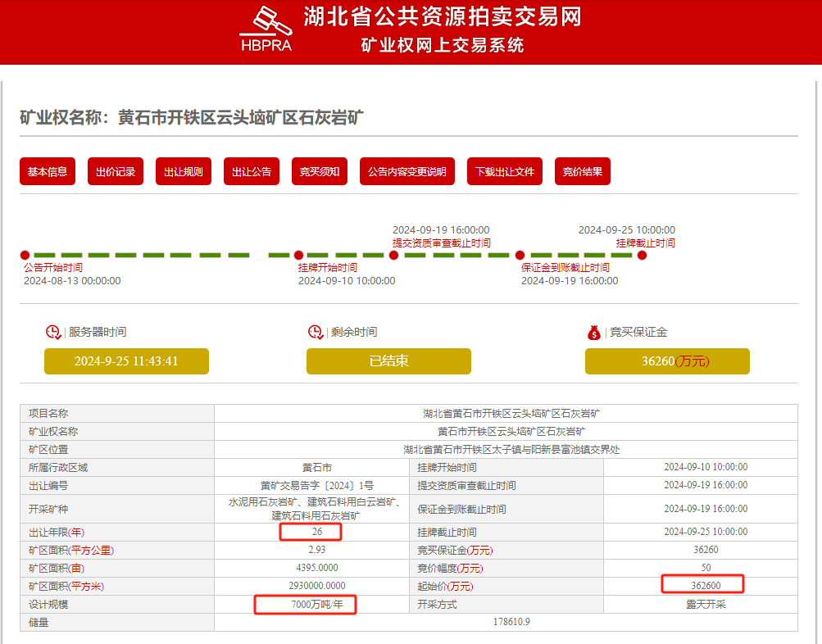Click the 竞价幅度 value 50
Image resolution: width=822 pixels, height=644 pixels.
706,568
